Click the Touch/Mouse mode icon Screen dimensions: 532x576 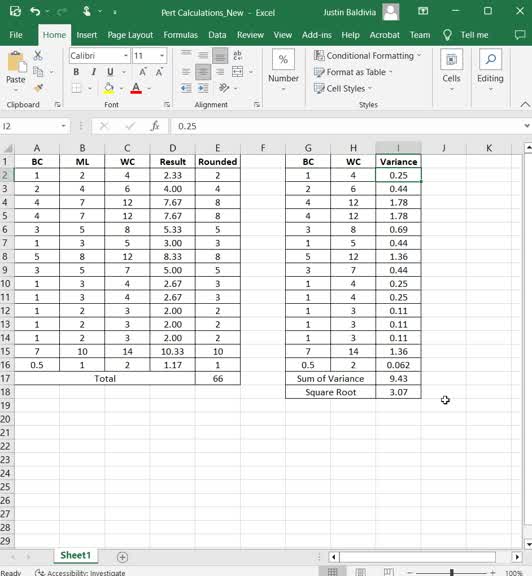coord(87,12)
